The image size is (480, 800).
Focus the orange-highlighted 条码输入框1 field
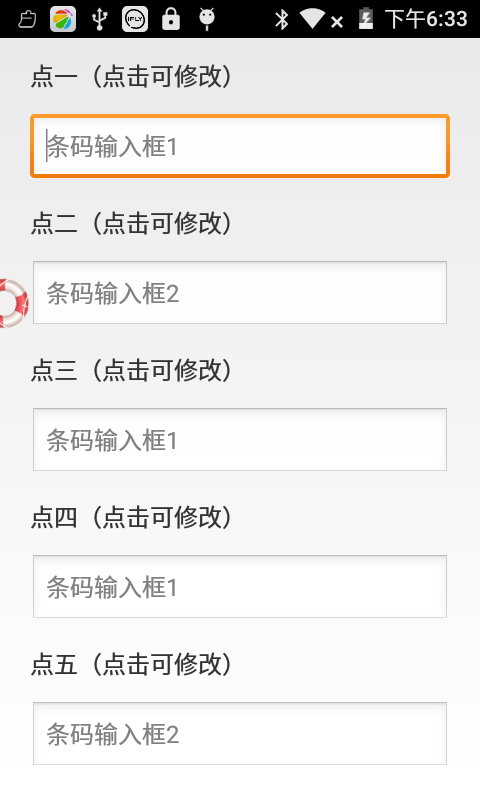click(x=240, y=146)
